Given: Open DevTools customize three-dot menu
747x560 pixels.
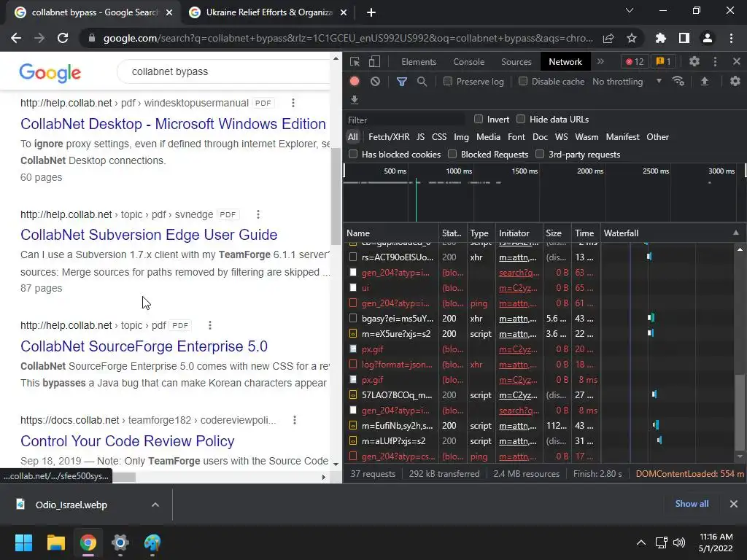Looking at the screenshot, I should coord(715,61).
